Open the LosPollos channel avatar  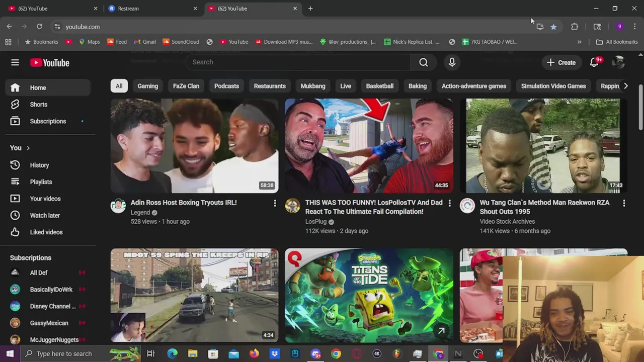click(x=293, y=206)
